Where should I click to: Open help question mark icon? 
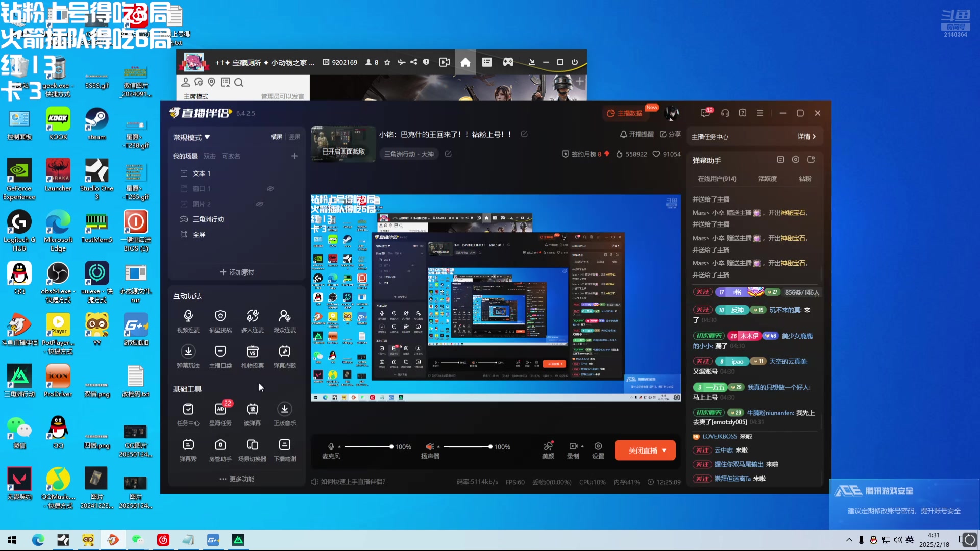743,113
